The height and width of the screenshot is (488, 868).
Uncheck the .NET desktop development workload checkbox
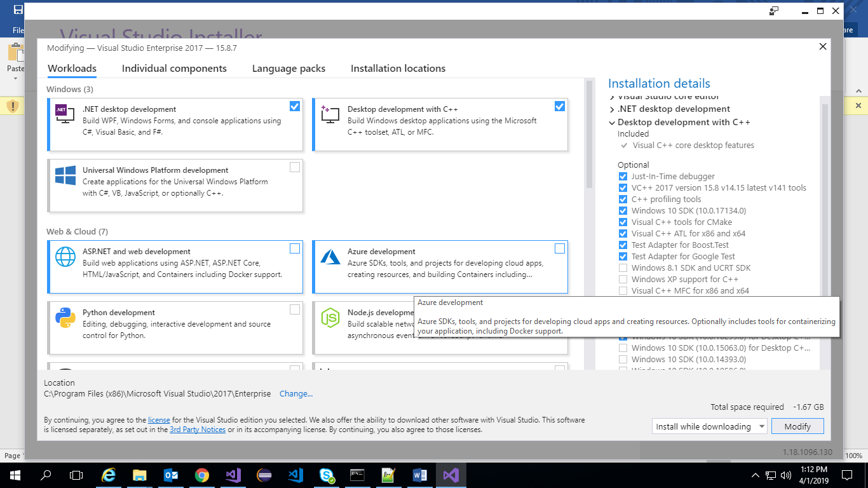pyautogui.click(x=295, y=106)
